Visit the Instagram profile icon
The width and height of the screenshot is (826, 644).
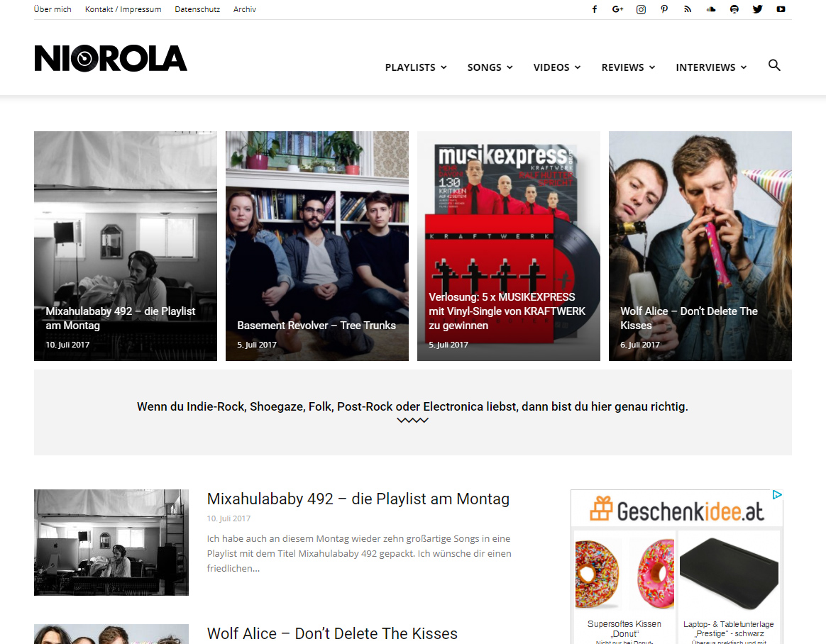641,9
